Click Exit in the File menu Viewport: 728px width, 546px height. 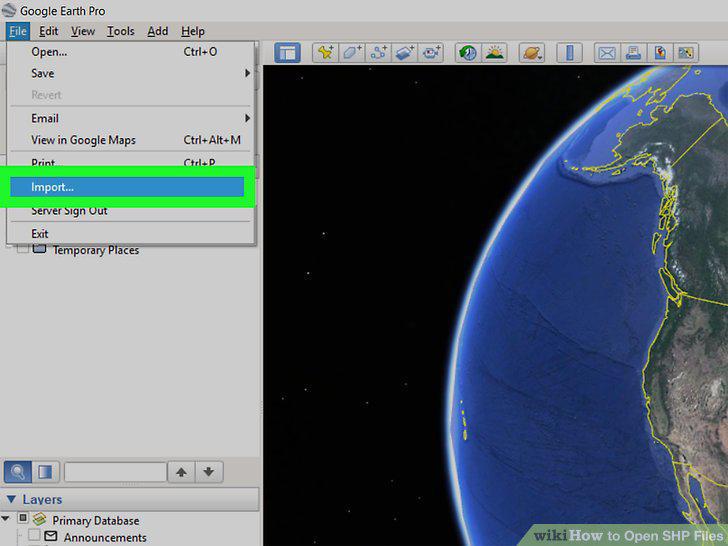[x=131, y=234]
